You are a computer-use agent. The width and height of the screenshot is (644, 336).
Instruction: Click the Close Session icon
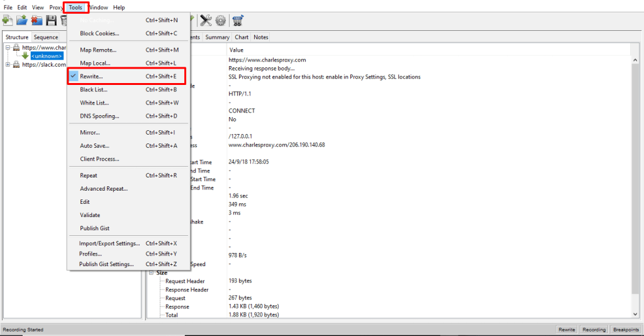[36, 21]
